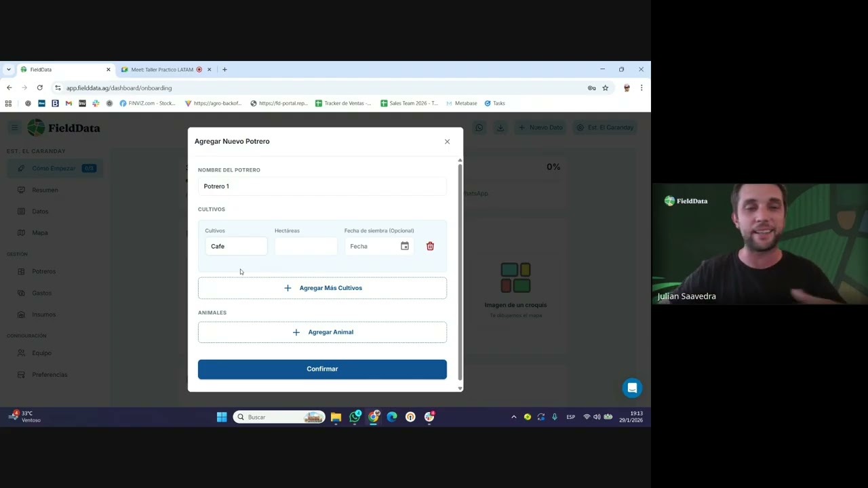Click the download icon in header
Viewport: 868px width, 488px height.
point(500,127)
